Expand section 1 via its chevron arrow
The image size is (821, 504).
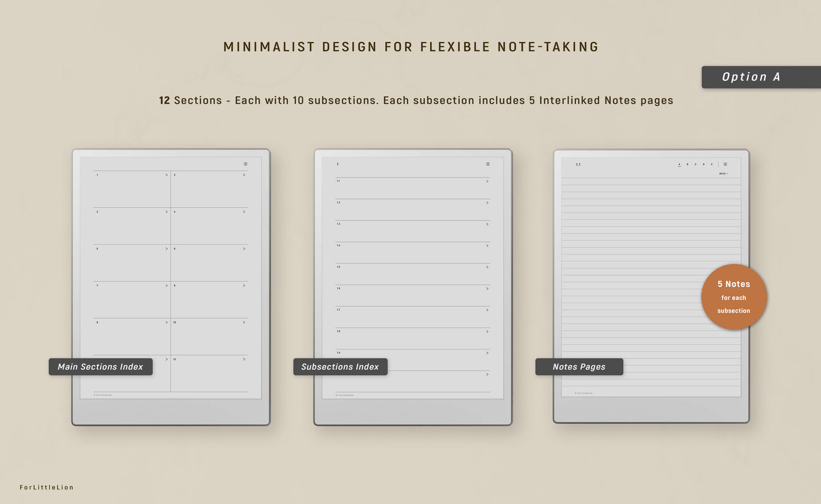coord(166,174)
